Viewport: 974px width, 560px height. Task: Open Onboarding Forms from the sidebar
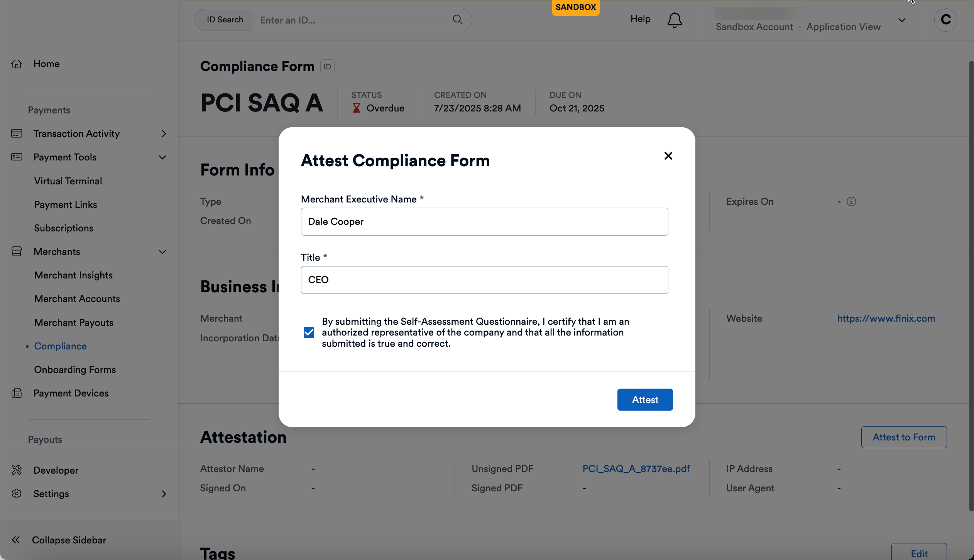[75, 369]
